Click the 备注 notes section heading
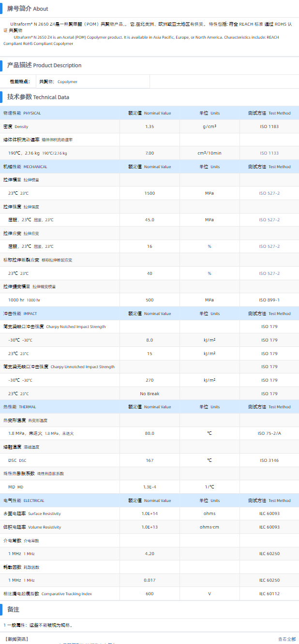 [x=13, y=610]
